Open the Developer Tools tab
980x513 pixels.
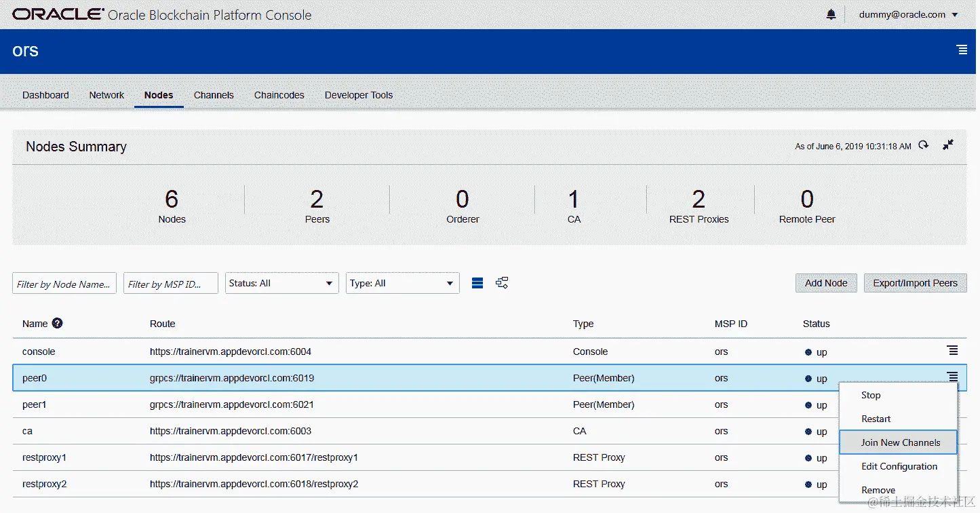359,95
